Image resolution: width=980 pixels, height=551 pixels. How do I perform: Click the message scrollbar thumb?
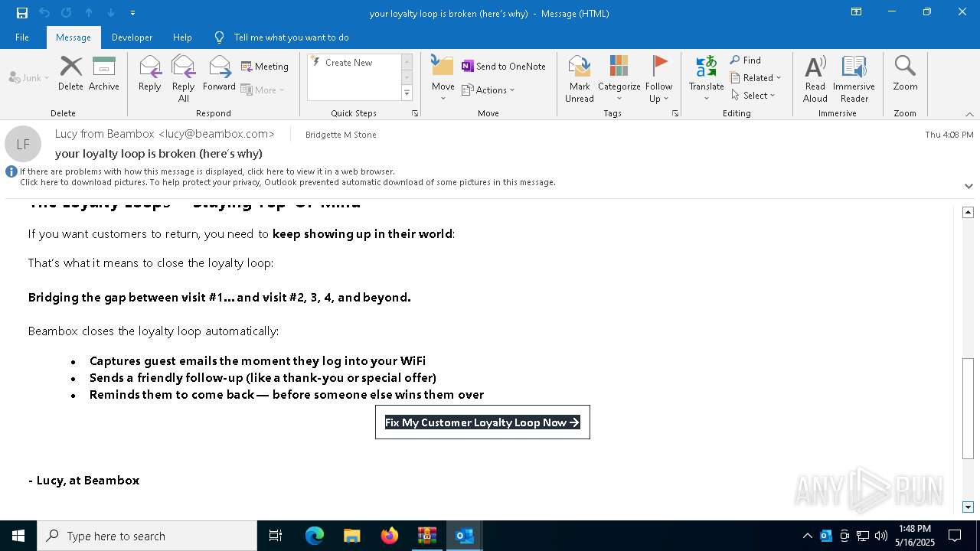(x=968, y=409)
